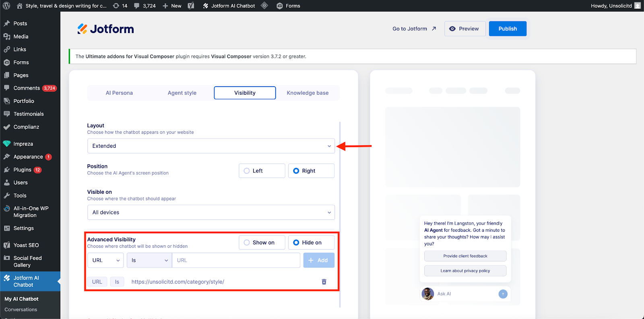Click the Jotform logo

coord(105,29)
